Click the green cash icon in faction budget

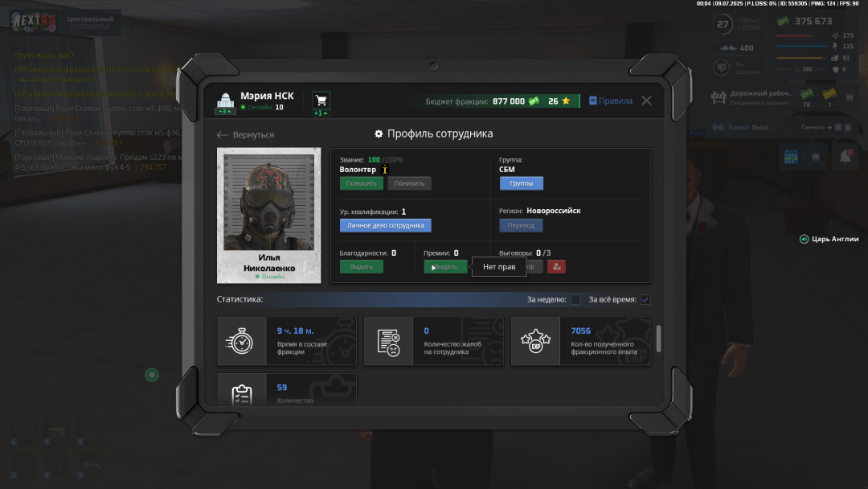pos(534,101)
